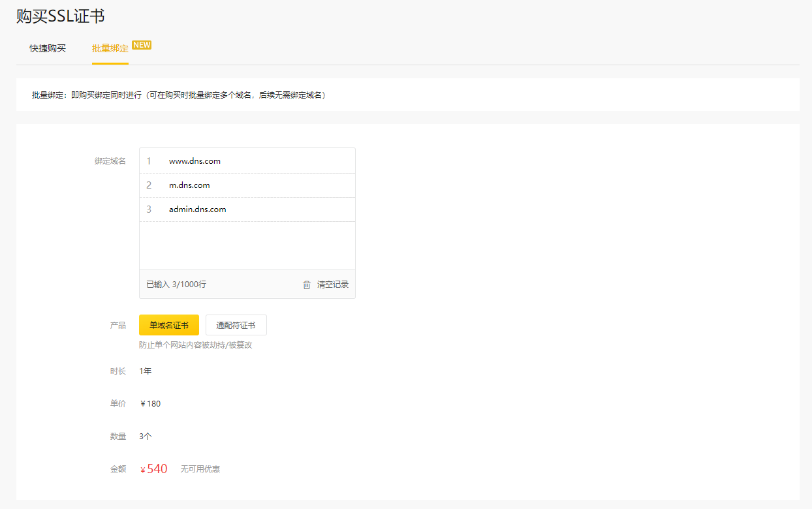Image resolution: width=812 pixels, height=509 pixels.
Task: Click the ¥540 total amount
Action: pos(154,469)
